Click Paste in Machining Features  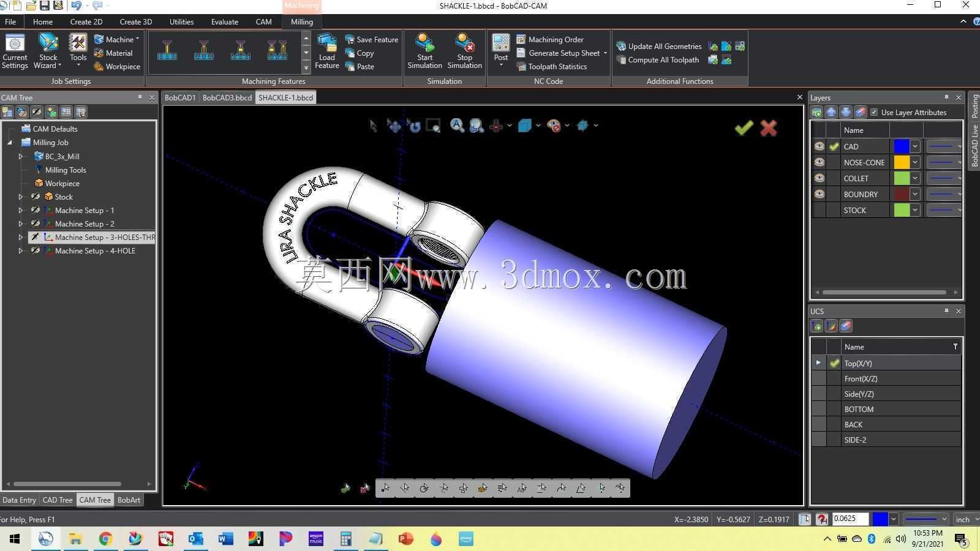(x=360, y=67)
